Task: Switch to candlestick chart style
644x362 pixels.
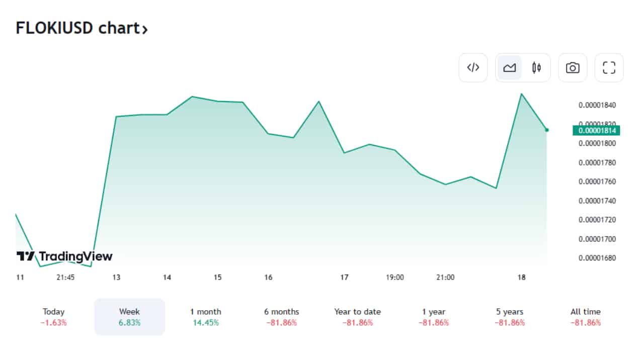Action: (536, 68)
